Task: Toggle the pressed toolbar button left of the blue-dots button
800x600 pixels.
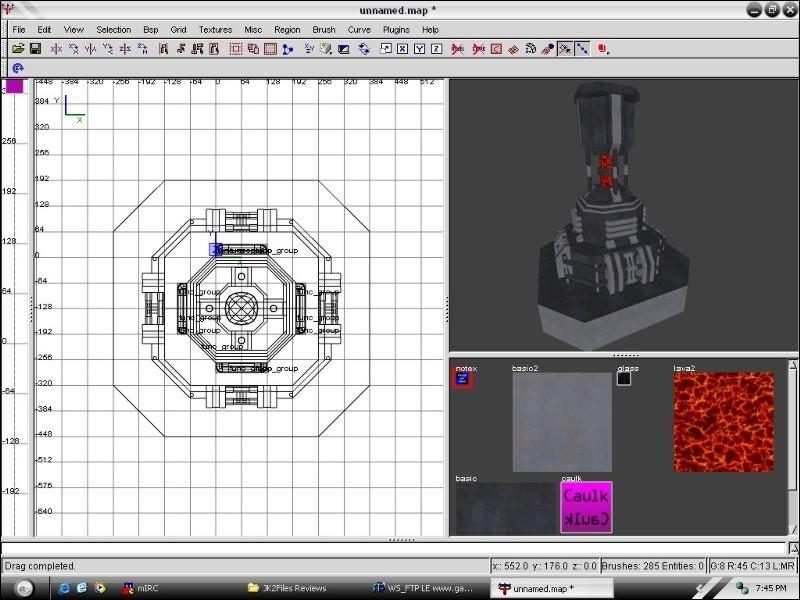Action: 565,48
